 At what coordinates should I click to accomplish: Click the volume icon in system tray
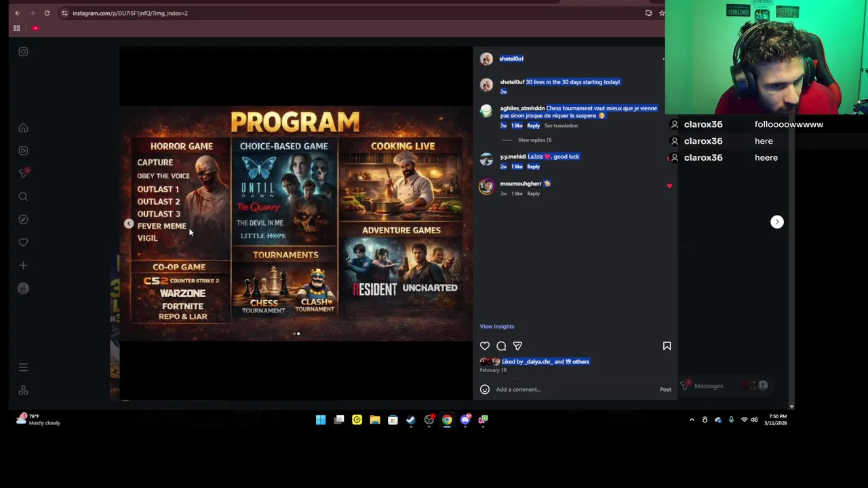click(x=754, y=420)
